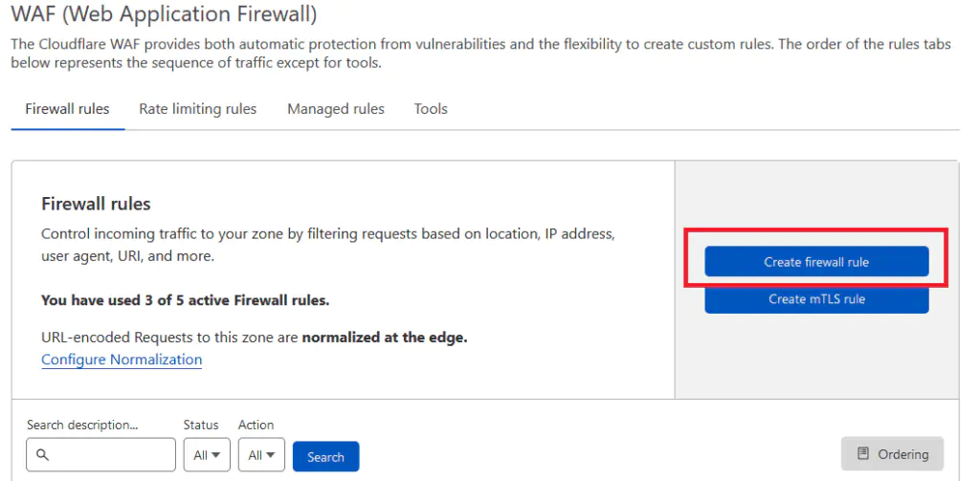Go to the Tools tab

[431, 109]
